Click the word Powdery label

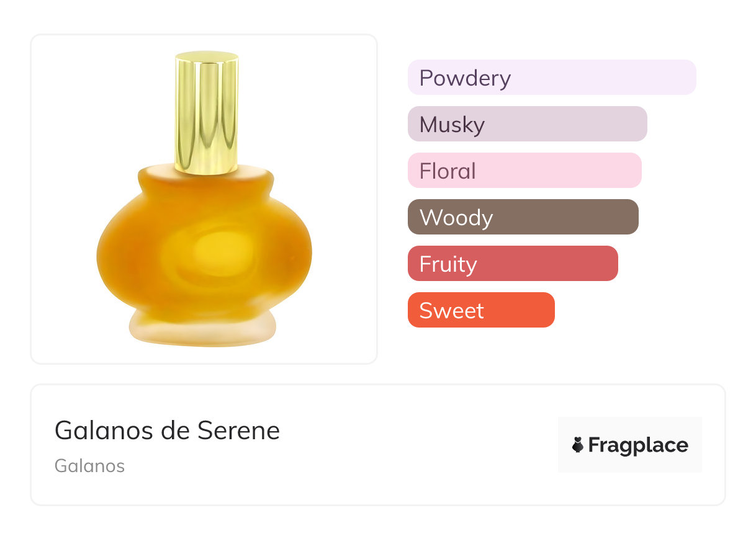pos(465,78)
